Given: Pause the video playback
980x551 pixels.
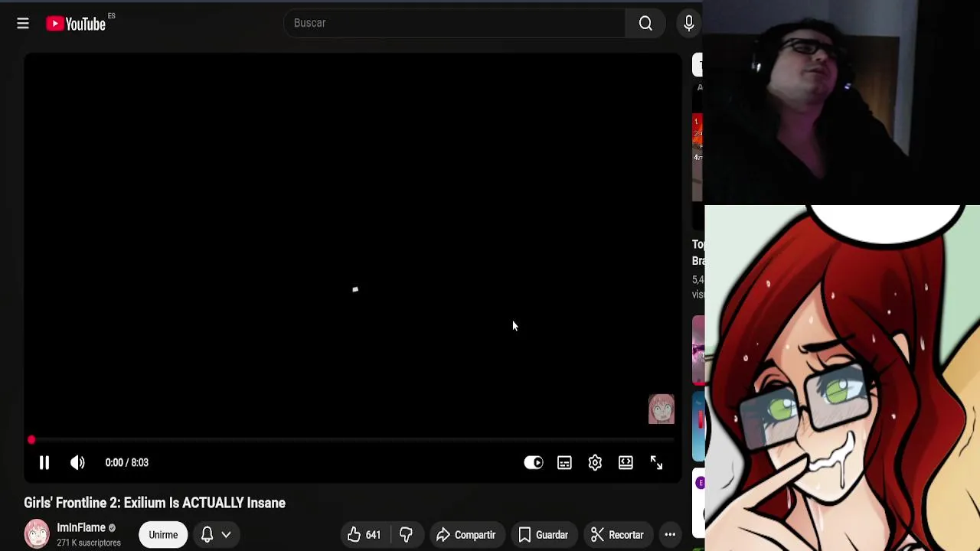Looking at the screenshot, I should [44, 462].
